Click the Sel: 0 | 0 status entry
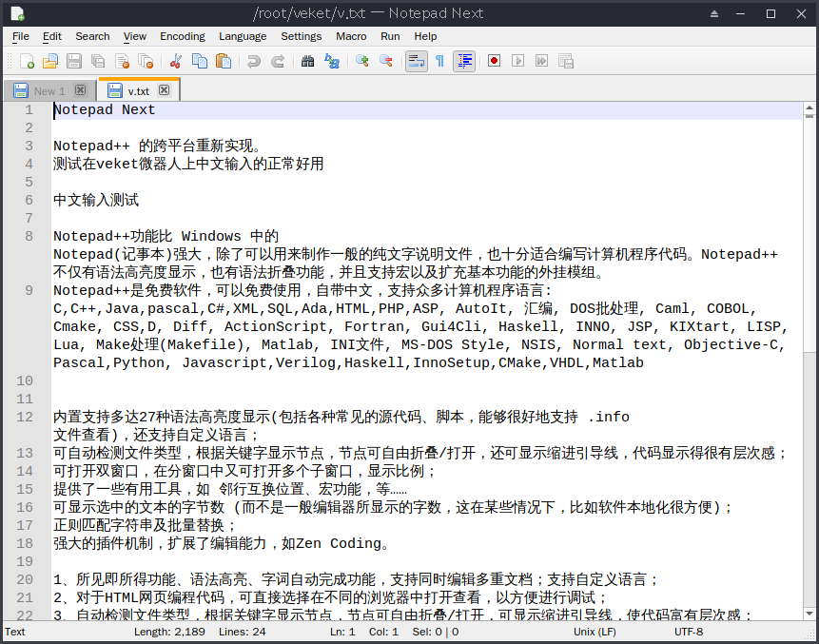The height and width of the screenshot is (644, 819). tap(436, 632)
